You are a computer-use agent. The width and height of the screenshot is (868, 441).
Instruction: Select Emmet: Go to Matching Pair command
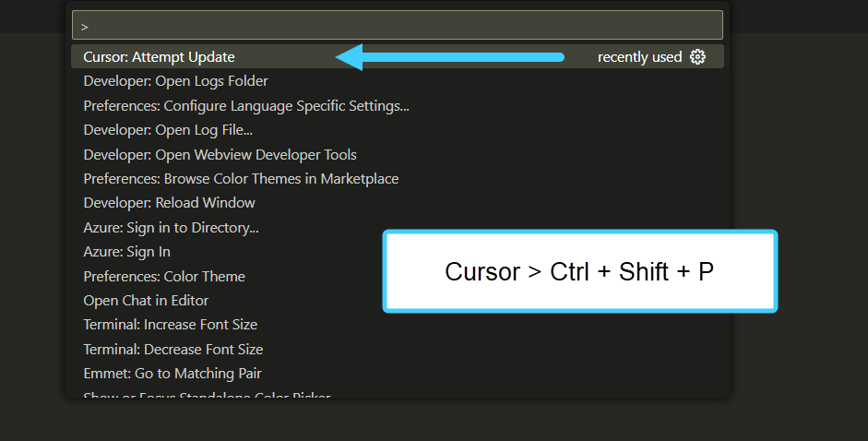click(397, 374)
